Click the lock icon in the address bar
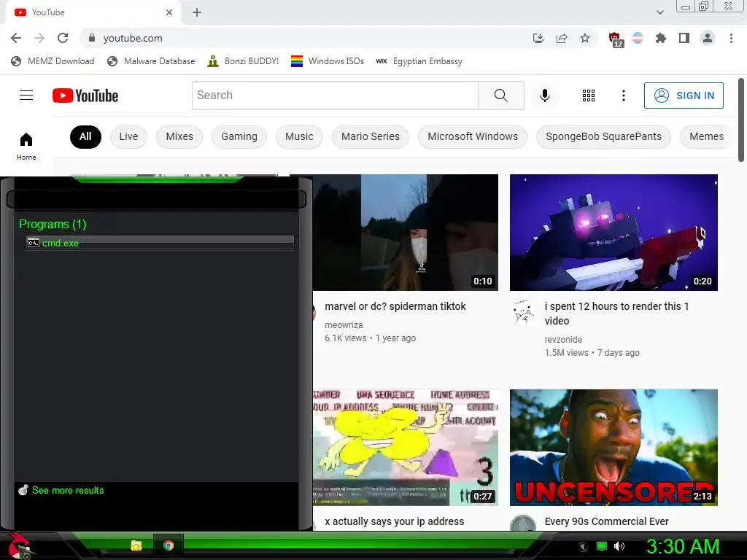Screen dimensions: 747x560 [92, 38]
